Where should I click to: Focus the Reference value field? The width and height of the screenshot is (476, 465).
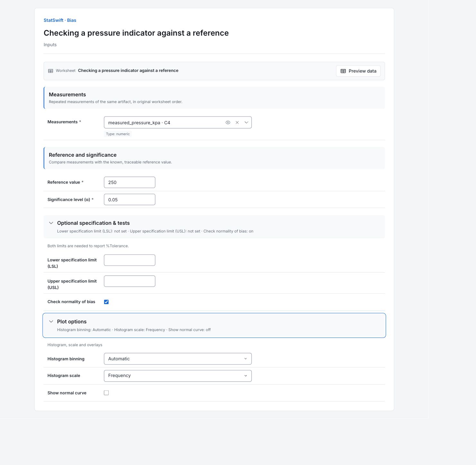click(130, 182)
